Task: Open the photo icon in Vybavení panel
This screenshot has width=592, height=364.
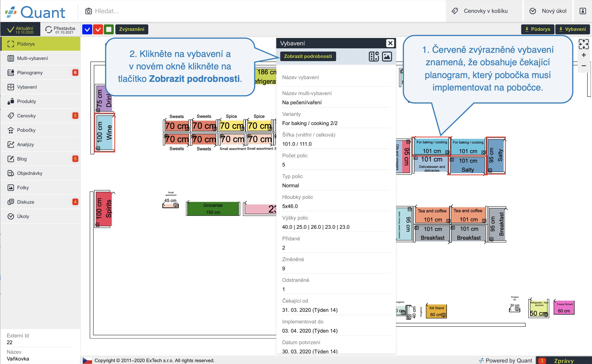Action: click(x=387, y=56)
